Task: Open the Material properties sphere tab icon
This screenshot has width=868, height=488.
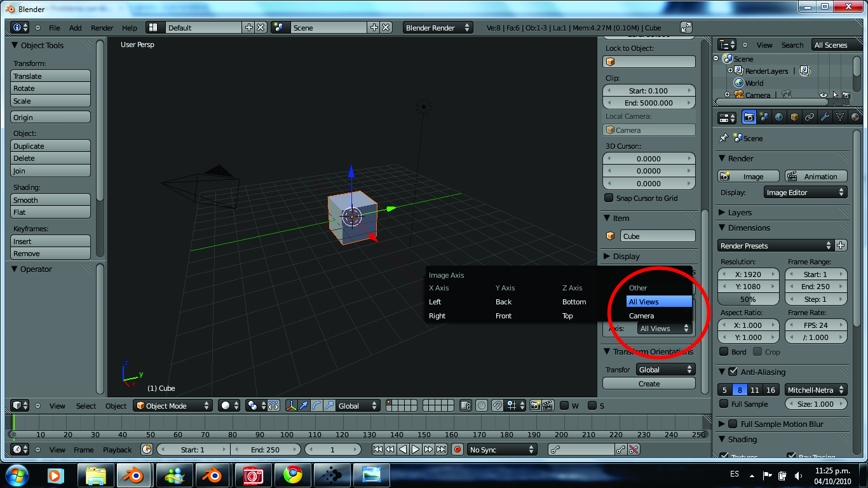Action: (x=855, y=118)
